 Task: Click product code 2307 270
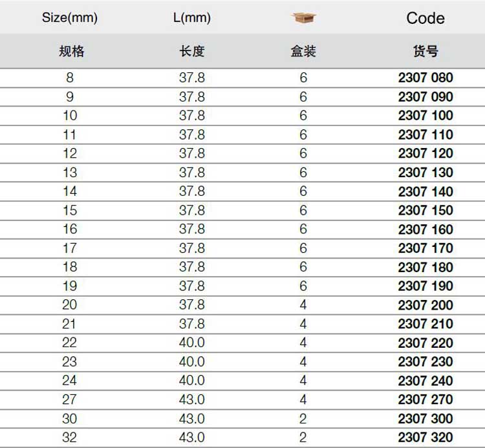(426, 400)
